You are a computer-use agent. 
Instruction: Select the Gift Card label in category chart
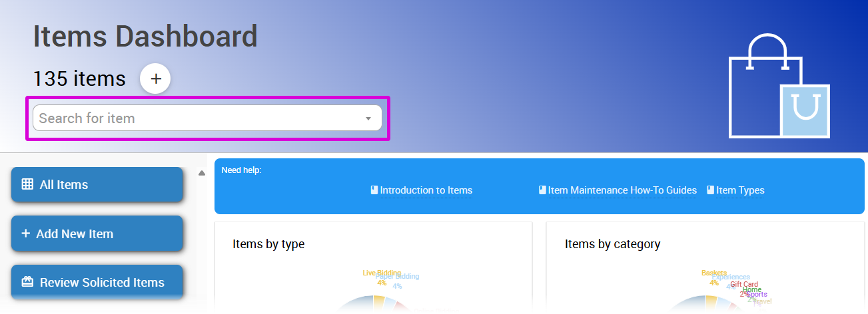tap(744, 284)
